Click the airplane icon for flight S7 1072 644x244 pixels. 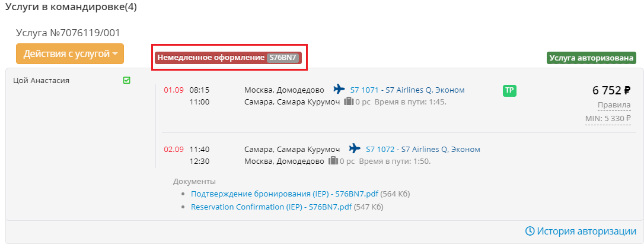(355, 148)
